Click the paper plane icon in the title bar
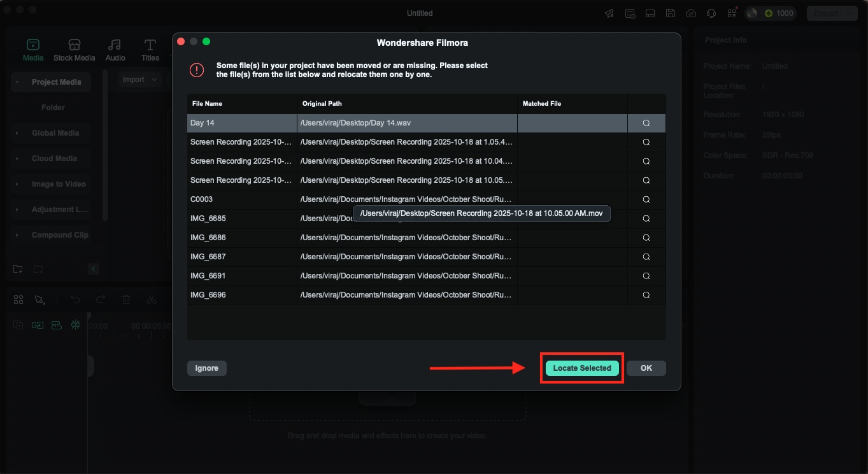Viewport: 868px width, 474px height. 609,13
